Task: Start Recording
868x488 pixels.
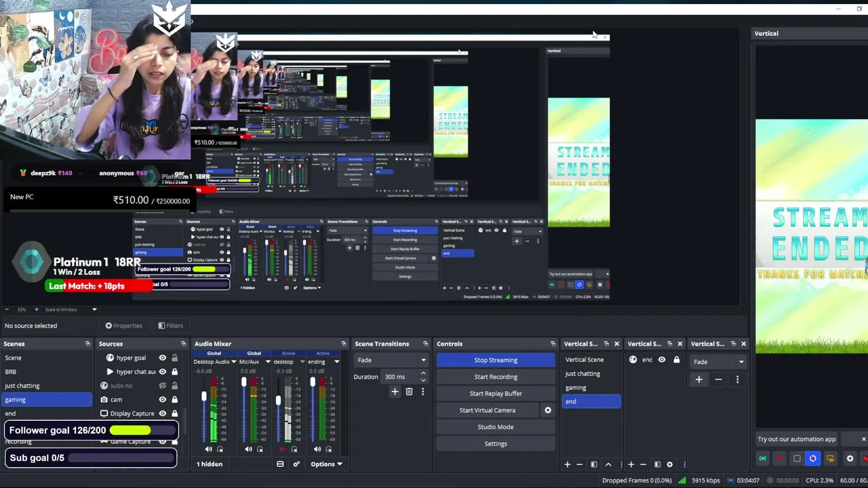Action: 496,377
